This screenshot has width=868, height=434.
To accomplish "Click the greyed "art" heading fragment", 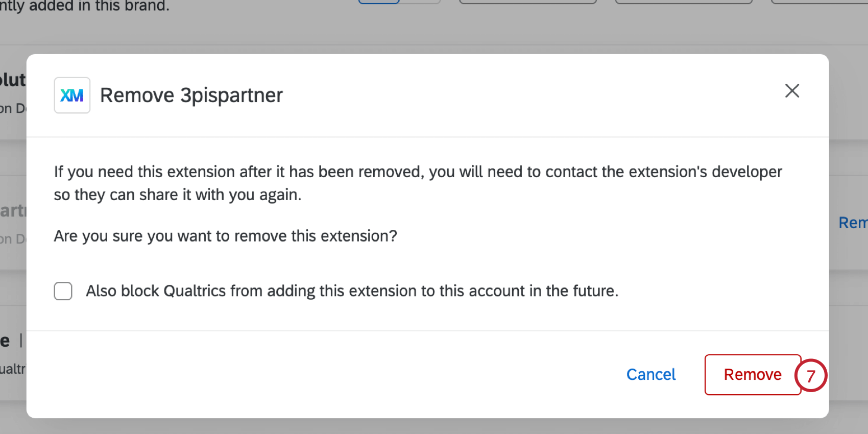I will pos(12,210).
